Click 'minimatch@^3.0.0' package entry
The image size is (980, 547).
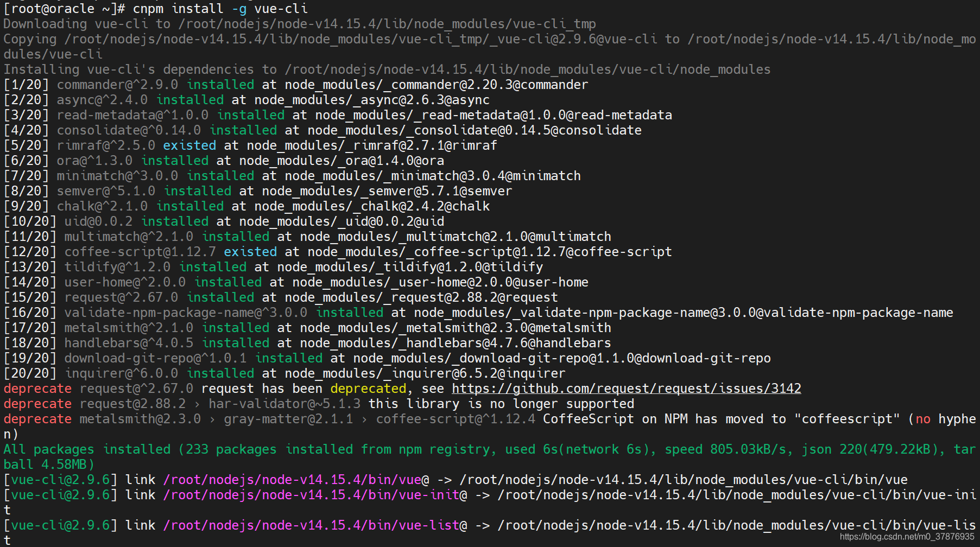(x=117, y=176)
